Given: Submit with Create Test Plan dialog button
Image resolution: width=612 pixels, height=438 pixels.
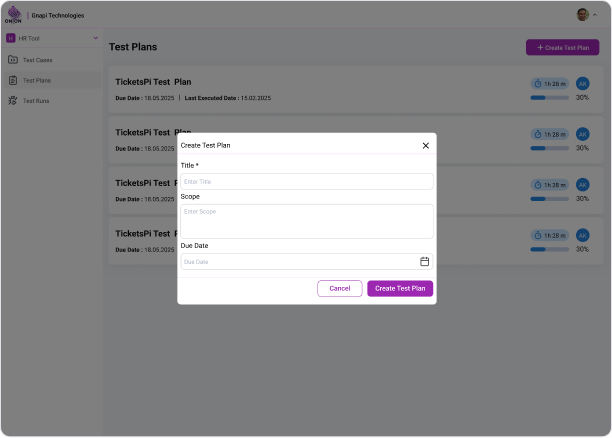Looking at the screenshot, I should [x=400, y=288].
